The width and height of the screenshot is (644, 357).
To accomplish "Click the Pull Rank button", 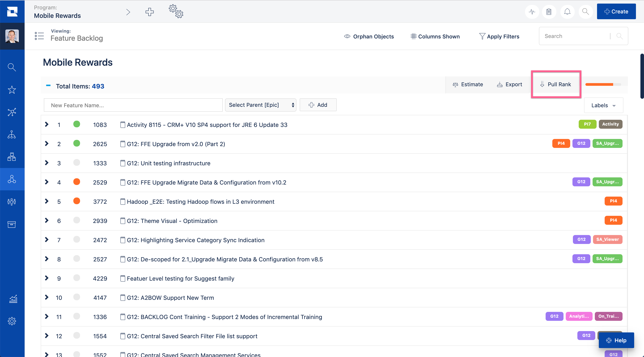I will pyautogui.click(x=555, y=84).
